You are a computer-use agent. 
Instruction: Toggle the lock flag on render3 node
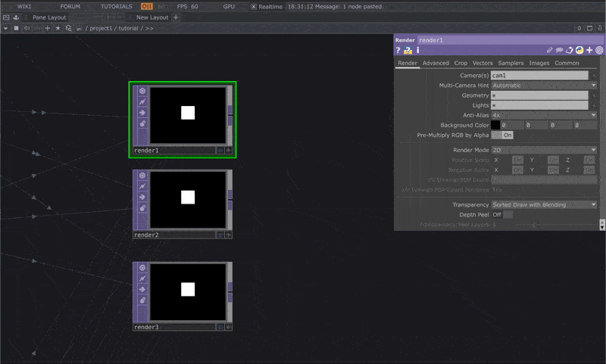point(142,300)
